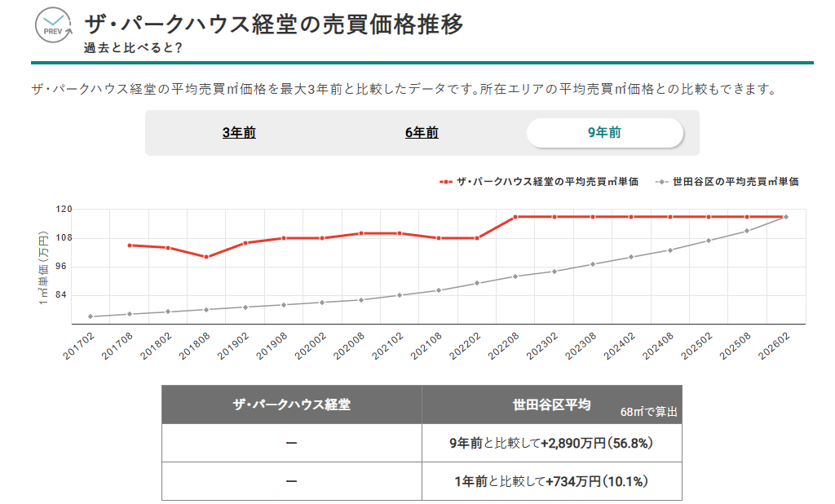Click the 世田谷区平均 table header
The width and height of the screenshot is (835, 504).
[x=551, y=405]
